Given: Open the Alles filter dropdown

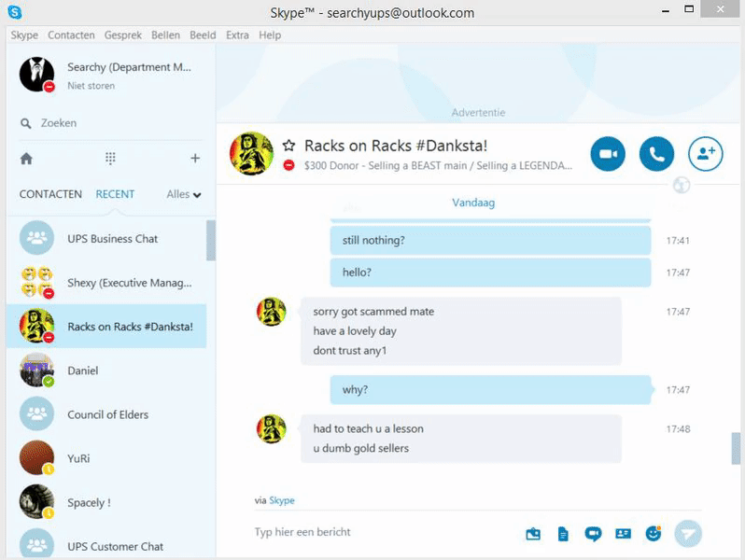Looking at the screenshot, I should (183, 194).
